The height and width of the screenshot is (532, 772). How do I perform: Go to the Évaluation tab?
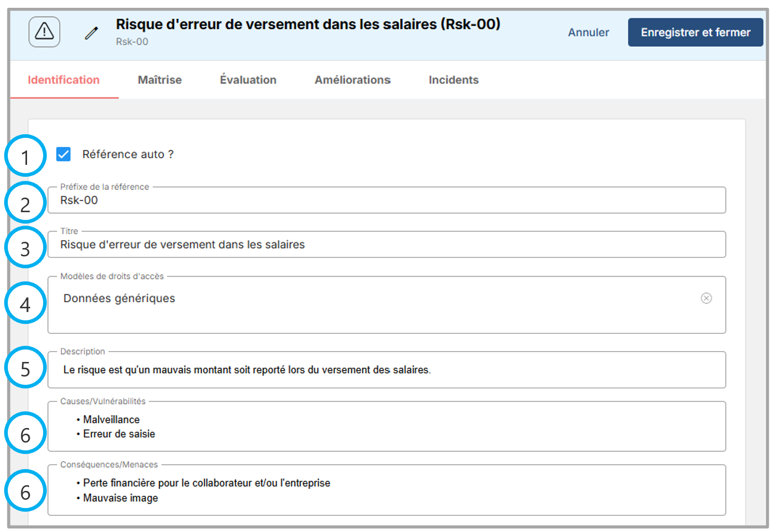tap(248, 80)
